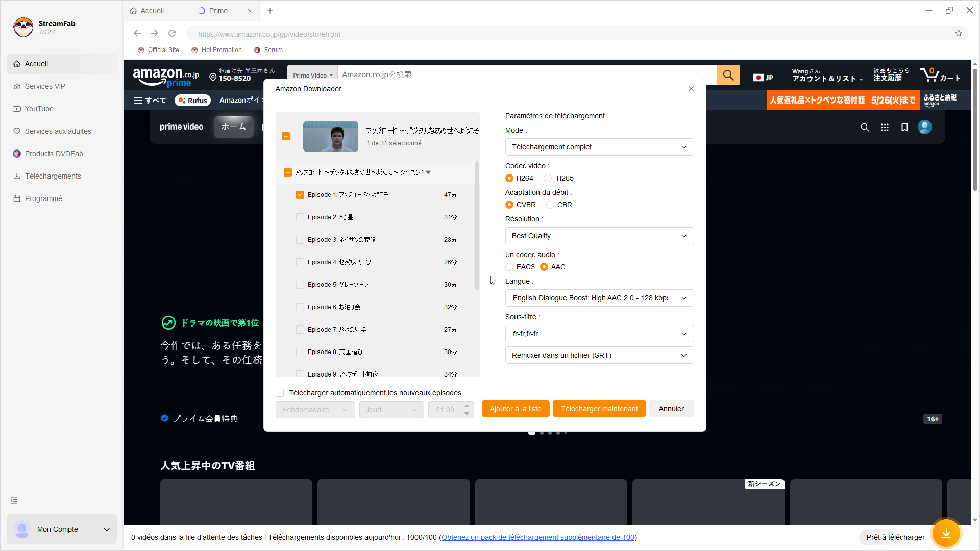Check the Episode 3 checkbox
This screenshot has height=551, width=980.
(300, 240)
